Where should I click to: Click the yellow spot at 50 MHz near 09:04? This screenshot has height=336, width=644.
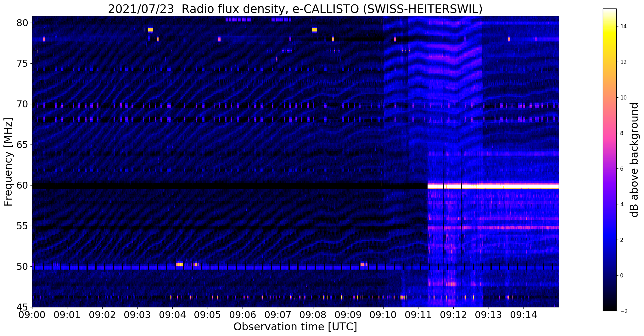tap(180, 264)
